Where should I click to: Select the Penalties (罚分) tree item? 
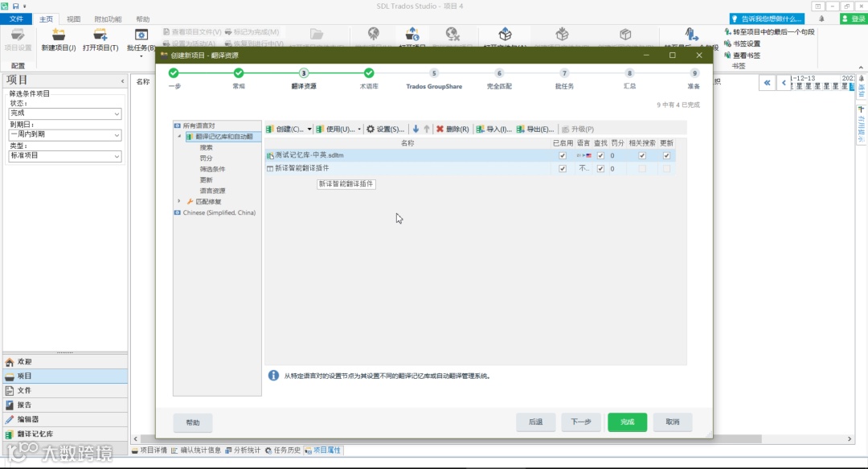pyautogui.click(x=206, y=158)
